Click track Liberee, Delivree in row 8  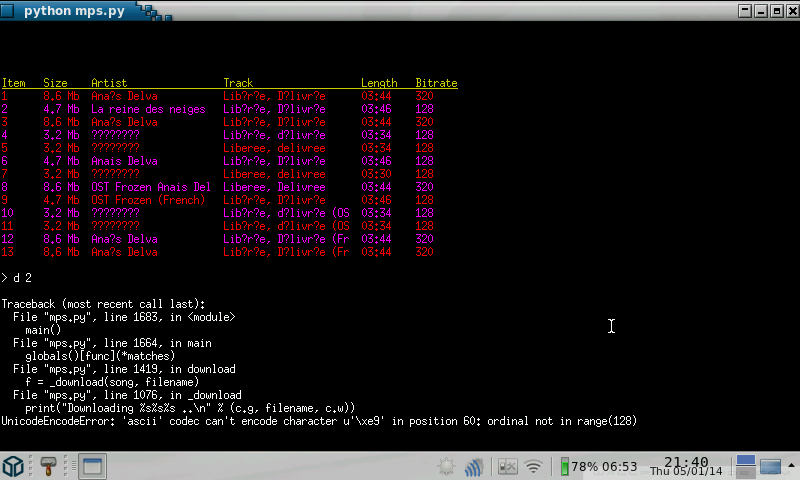click(x=274, y=187)
